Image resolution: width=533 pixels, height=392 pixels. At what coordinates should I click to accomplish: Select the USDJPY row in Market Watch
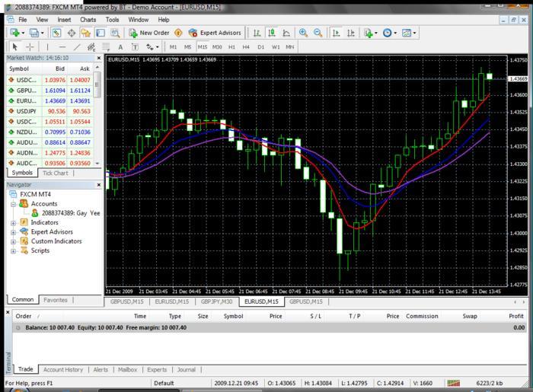[50, 111]
